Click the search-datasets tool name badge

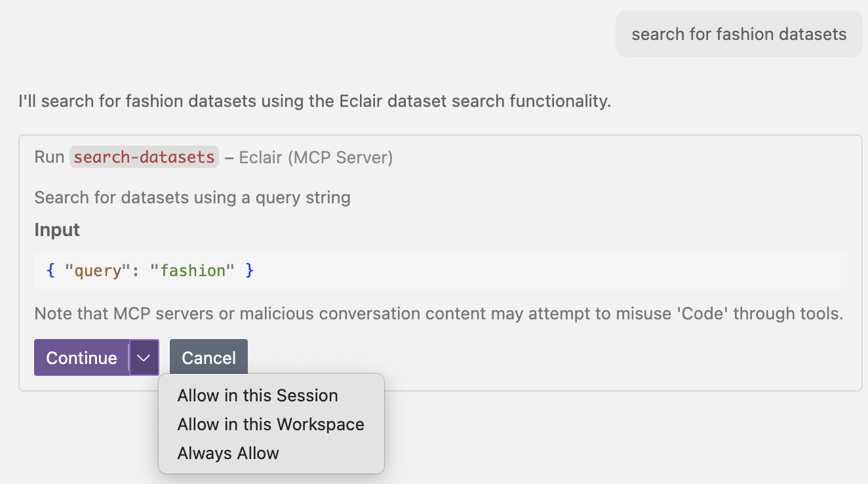[144, 157]
